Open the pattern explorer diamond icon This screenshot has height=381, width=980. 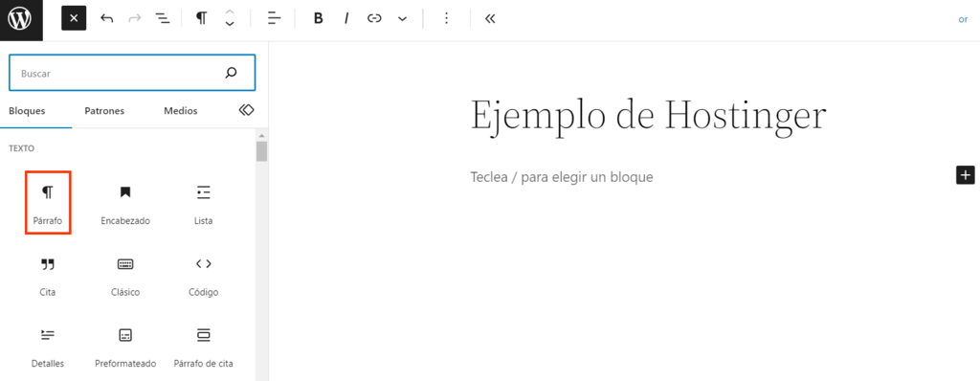coord(246,110)
